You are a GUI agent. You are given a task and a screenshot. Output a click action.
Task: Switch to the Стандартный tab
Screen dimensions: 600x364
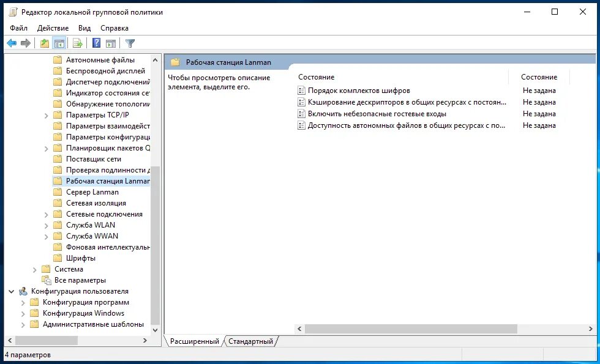250,342
